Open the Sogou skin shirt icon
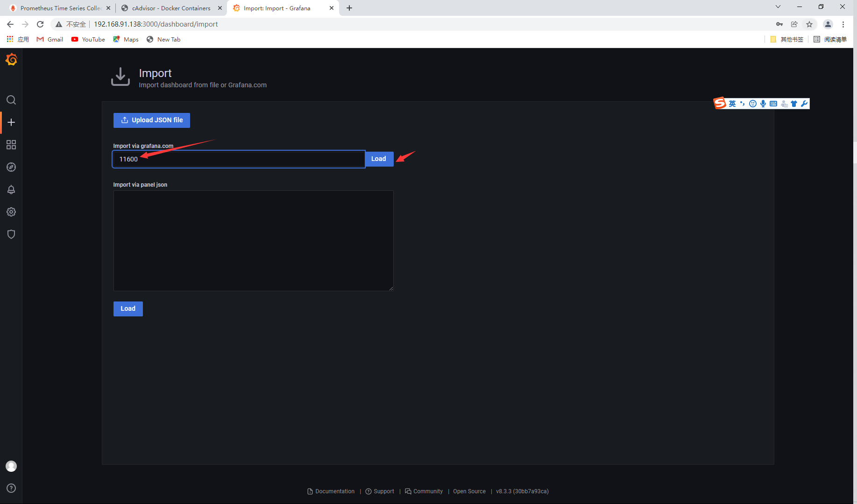The width and height of the screenshot is (857, 504). click(794, 104)
